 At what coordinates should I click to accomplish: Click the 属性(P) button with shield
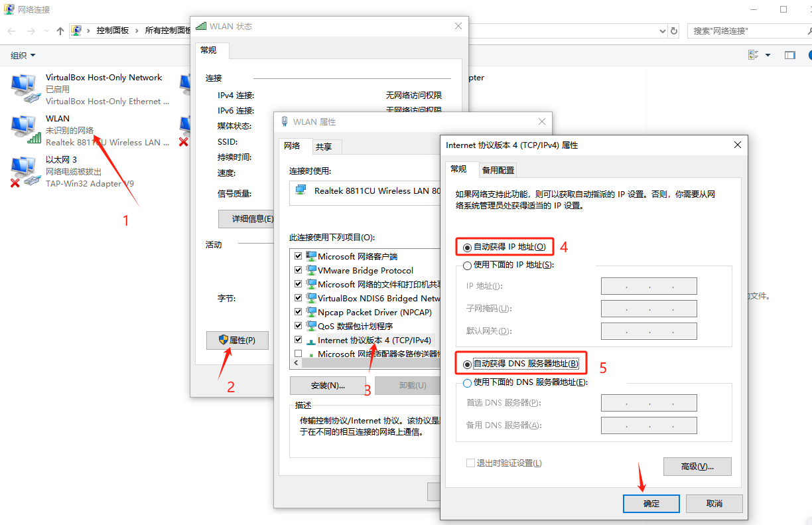pyautogui.click(x=237, y=340)
